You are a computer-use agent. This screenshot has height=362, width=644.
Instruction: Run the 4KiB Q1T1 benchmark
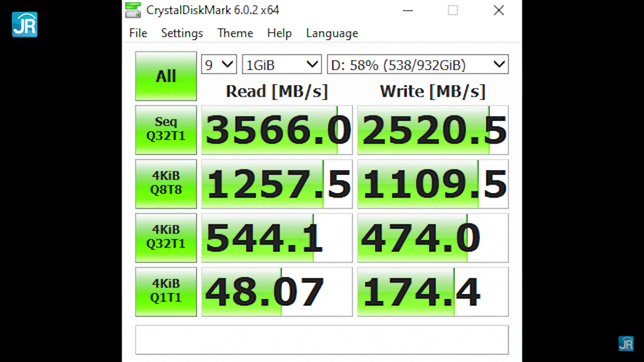[x=166, y=292]
